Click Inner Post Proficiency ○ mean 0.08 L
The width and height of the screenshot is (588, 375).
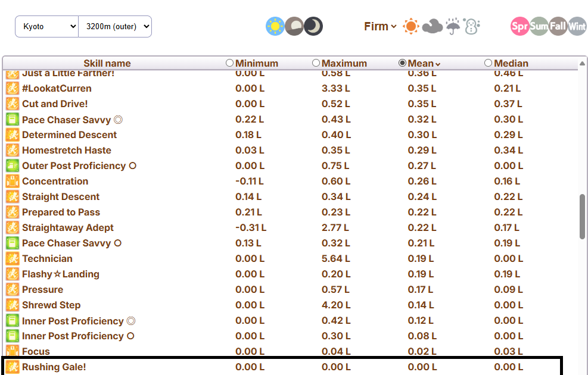422,336
